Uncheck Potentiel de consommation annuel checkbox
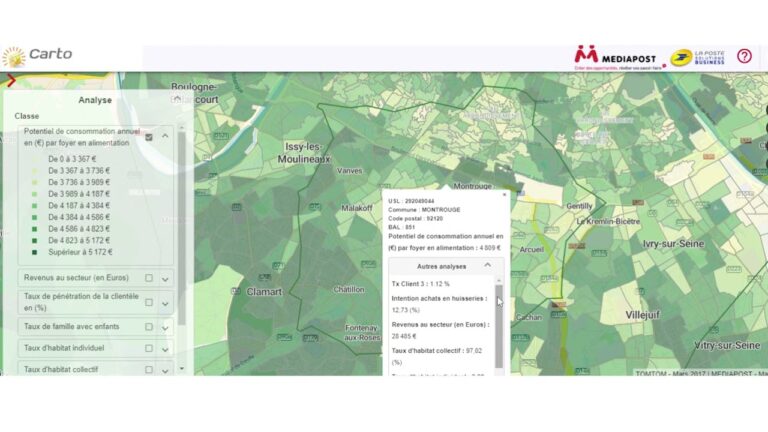Screen dimensions: 768x432 pos(149,137)
